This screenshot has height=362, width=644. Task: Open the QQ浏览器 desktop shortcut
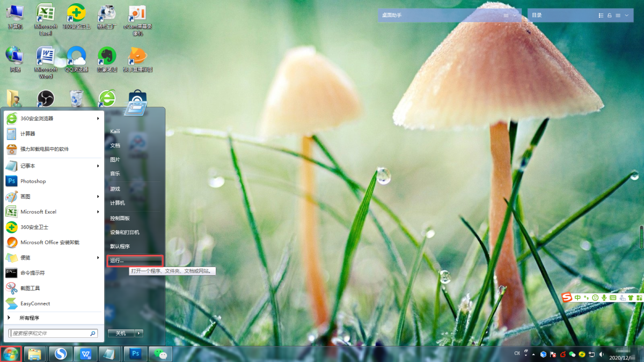pos(76,55)
